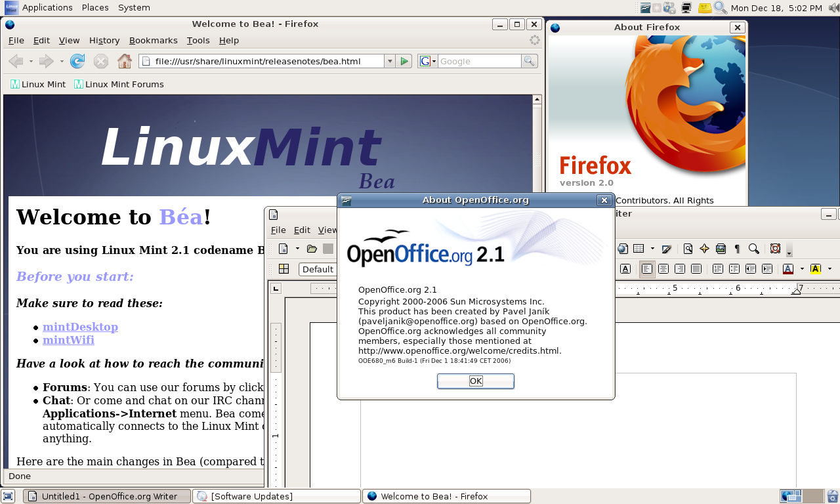Follow the mintDesktop link
The width and height of the screenshot is (840, 504).
tap(80, 327)
